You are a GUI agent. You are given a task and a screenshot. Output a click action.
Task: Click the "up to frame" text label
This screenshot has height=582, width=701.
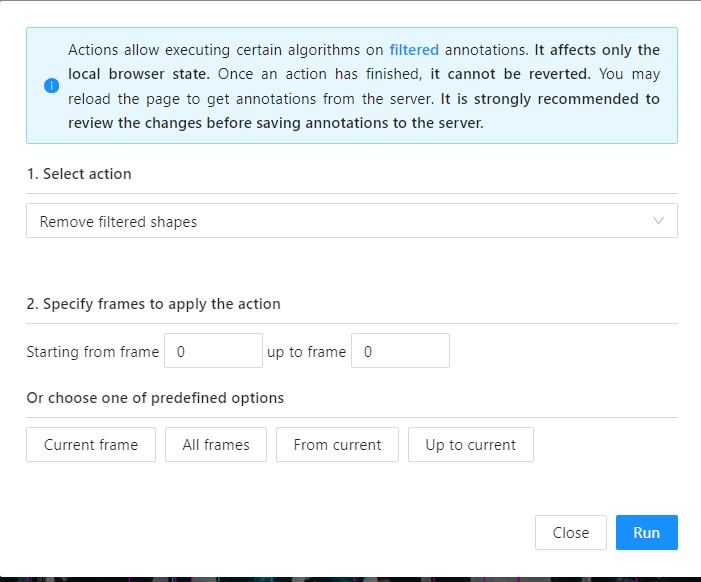pos(306,352)
